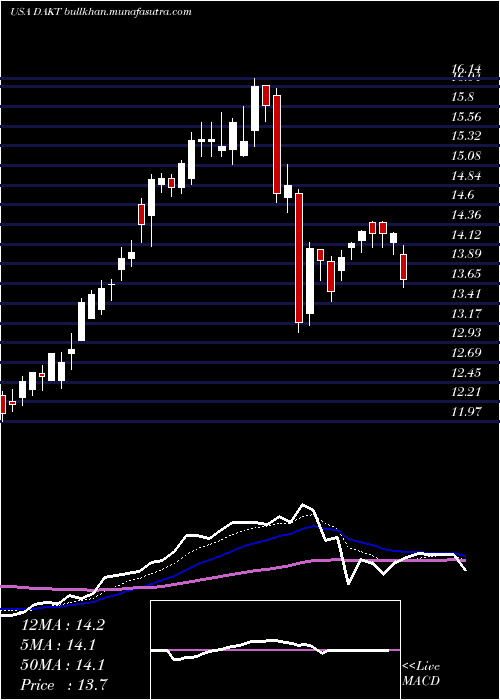
Task: Select the 12.93 price level label
Action: [467, 333]
